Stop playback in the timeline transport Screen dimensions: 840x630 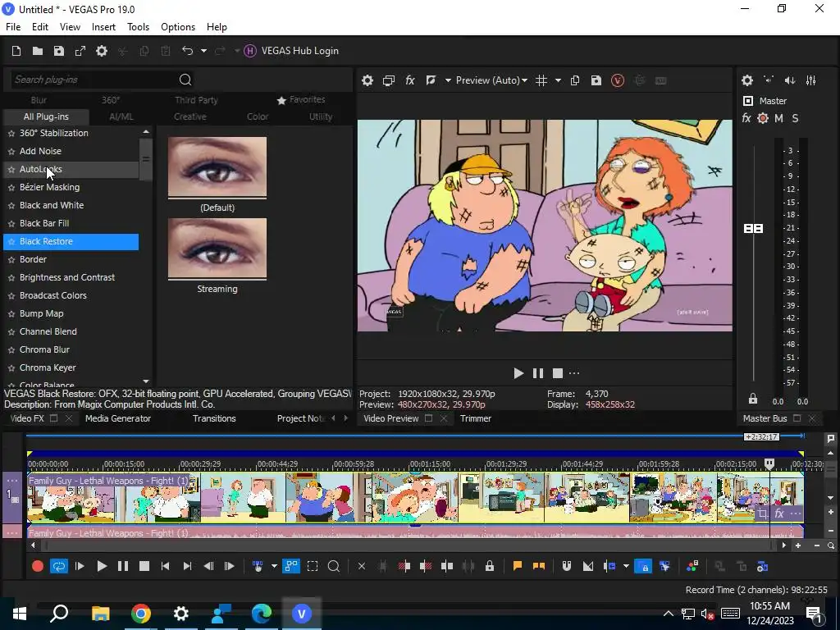[x=144, y=566]
